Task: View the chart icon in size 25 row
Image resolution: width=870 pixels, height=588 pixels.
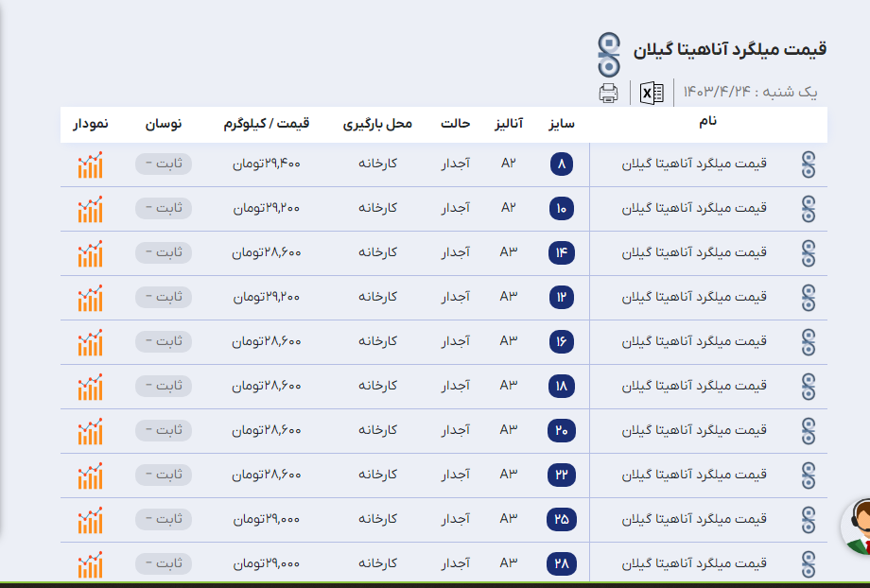Action: point(90,520)
